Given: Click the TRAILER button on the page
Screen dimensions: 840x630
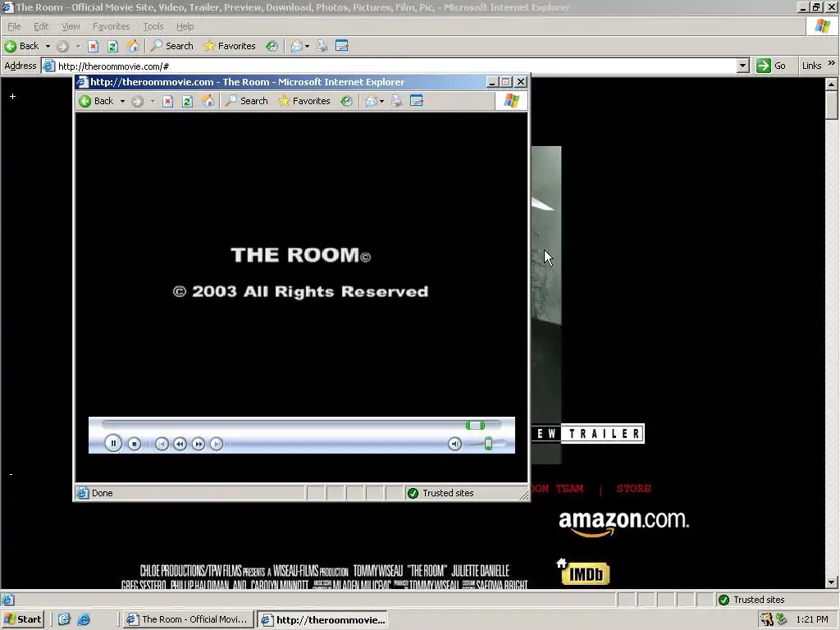Looking at the screenshot, I should [x=603, y=433].
